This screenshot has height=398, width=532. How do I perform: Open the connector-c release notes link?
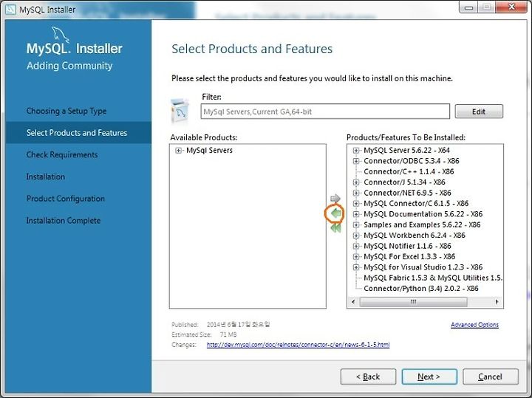tap(299, 345)
